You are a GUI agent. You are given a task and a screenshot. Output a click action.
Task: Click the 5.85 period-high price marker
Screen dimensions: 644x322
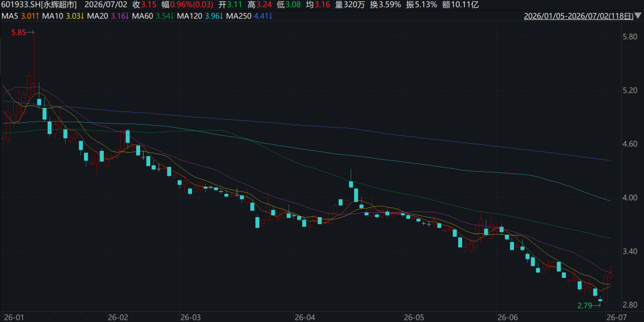(x=19, y=32)
